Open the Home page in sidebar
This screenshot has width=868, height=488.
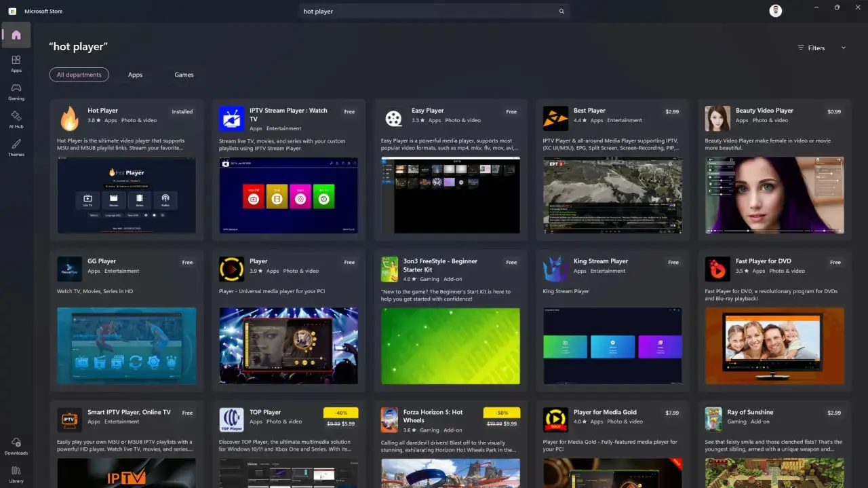[16, 35]
